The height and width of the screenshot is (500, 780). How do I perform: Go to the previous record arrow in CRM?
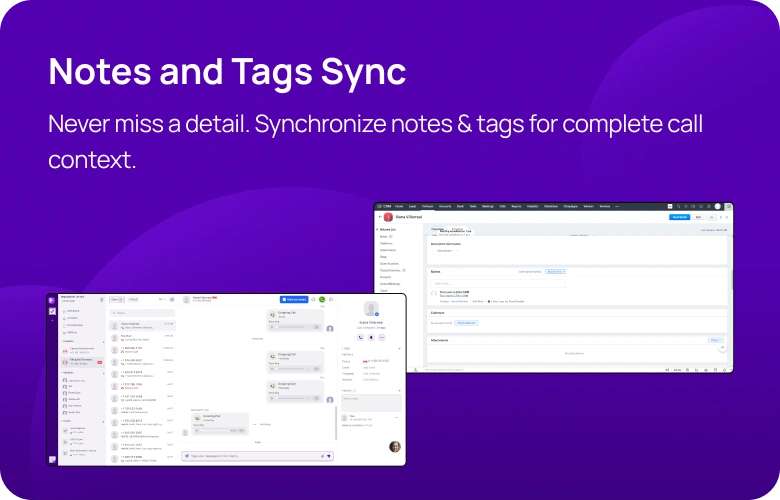point(721,217)
